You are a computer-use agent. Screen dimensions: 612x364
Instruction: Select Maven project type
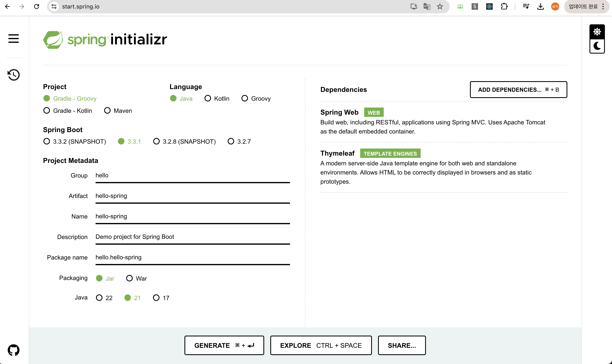pyautogui.click(x=107, y=111)
